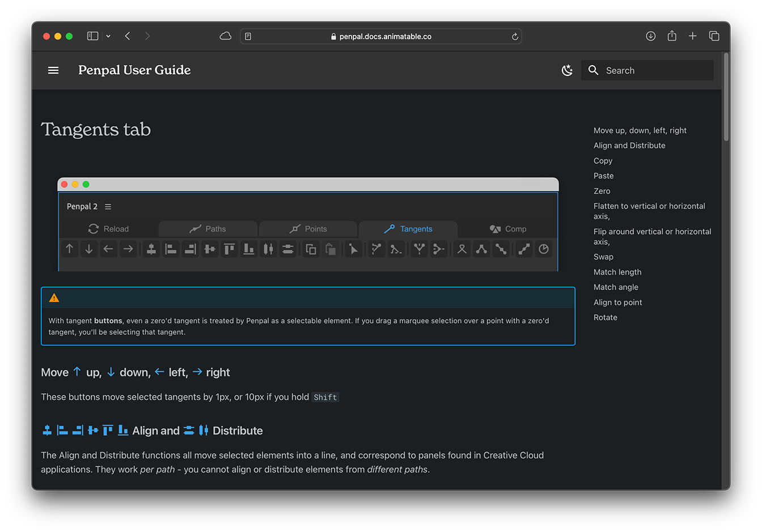Click the Paste tangents icon
The width and height of the screenshot is (762, 532).
(331, 249)
